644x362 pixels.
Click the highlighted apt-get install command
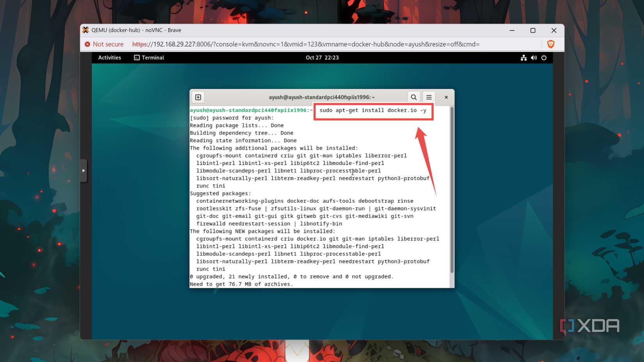pyautogui.click(x=373, y=110)
